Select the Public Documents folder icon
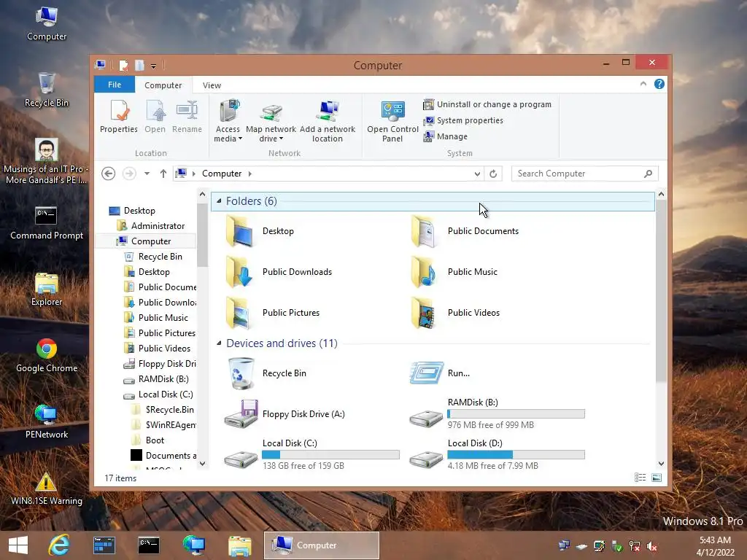This screenshot has height=560, width=747. pos(424,231)
